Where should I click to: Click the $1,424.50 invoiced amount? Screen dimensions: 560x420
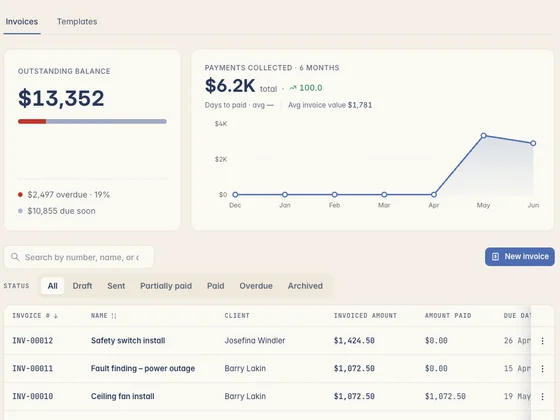coord(354,341)
